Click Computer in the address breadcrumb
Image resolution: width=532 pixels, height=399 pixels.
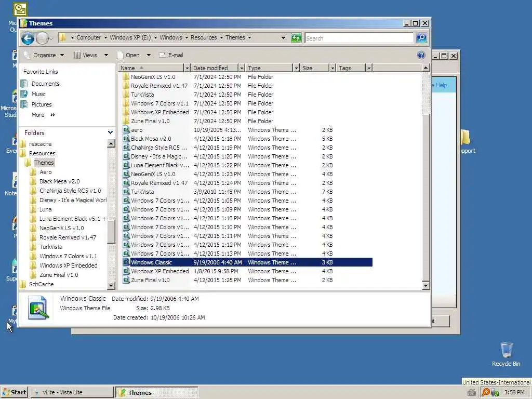tap(88, 37)
